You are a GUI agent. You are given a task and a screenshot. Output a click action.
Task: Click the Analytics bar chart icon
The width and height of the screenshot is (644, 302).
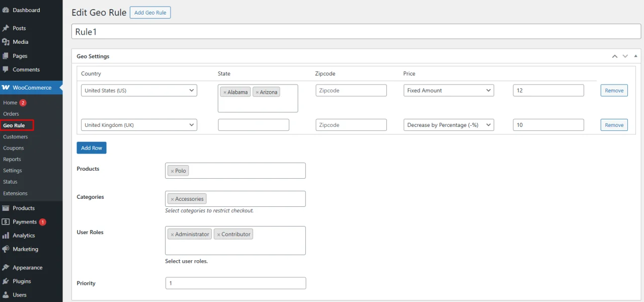coord(6,235)
